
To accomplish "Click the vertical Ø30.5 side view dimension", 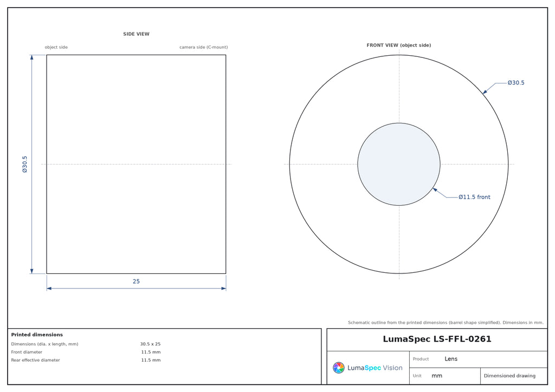I will coord(25,164).
